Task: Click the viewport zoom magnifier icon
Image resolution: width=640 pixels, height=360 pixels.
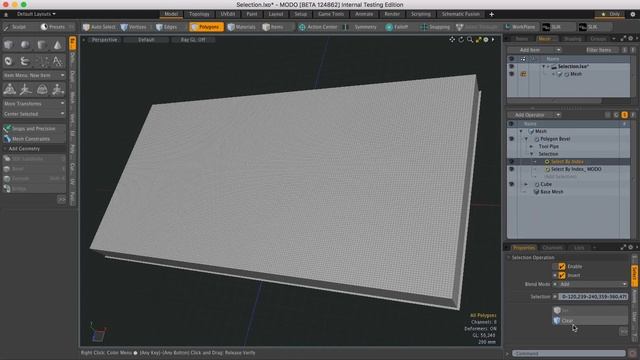Action: pyautogui.click(x=470, y=40)
